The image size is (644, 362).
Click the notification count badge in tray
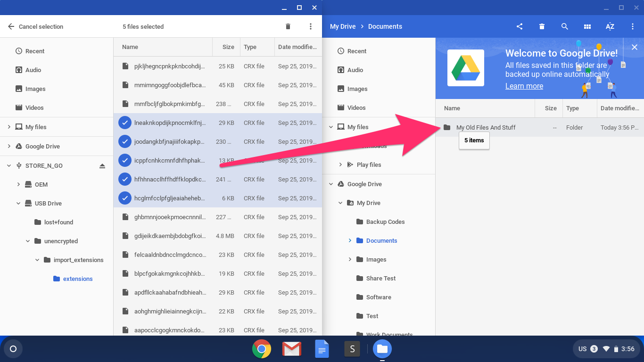pyautogui.click(x=594, y=349)
